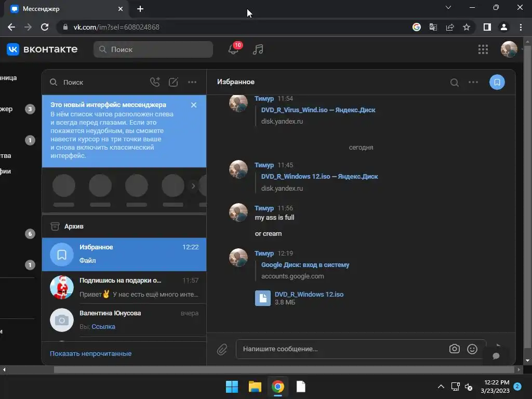Click the horizontal page scrollbar

[x=284, y=369]
